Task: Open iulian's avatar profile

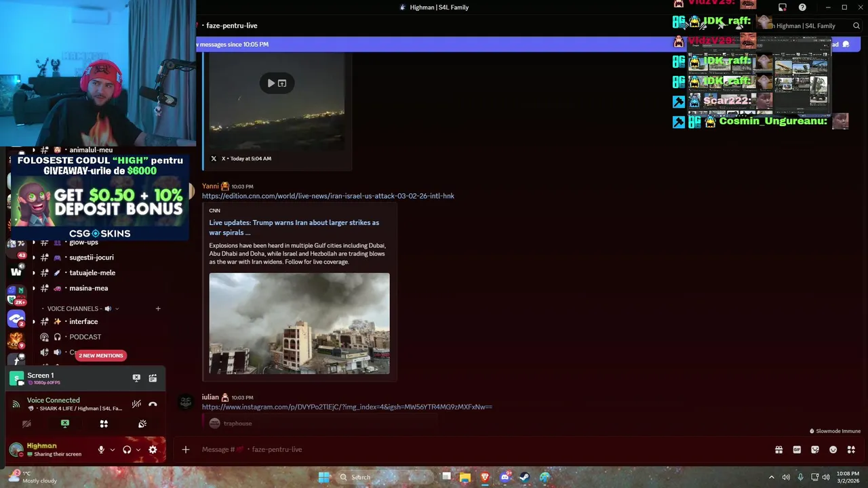Action: tap(186, 403)
